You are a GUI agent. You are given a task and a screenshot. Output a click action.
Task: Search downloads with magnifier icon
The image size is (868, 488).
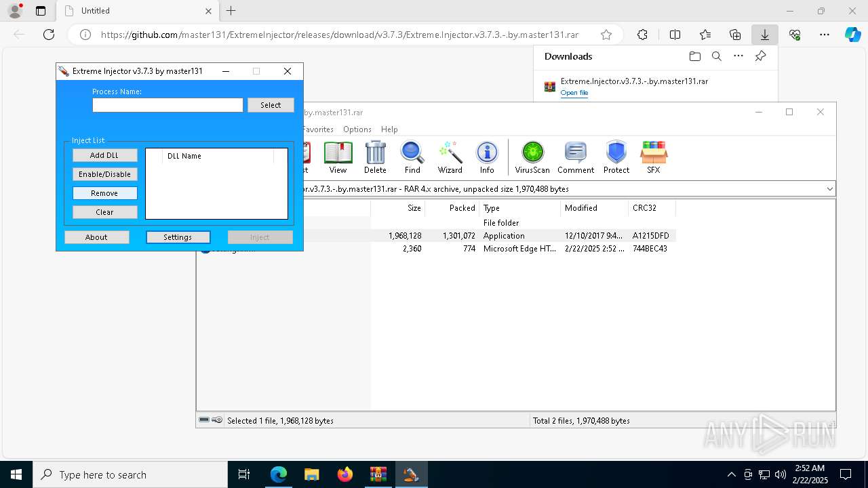(x=716, y=56)
